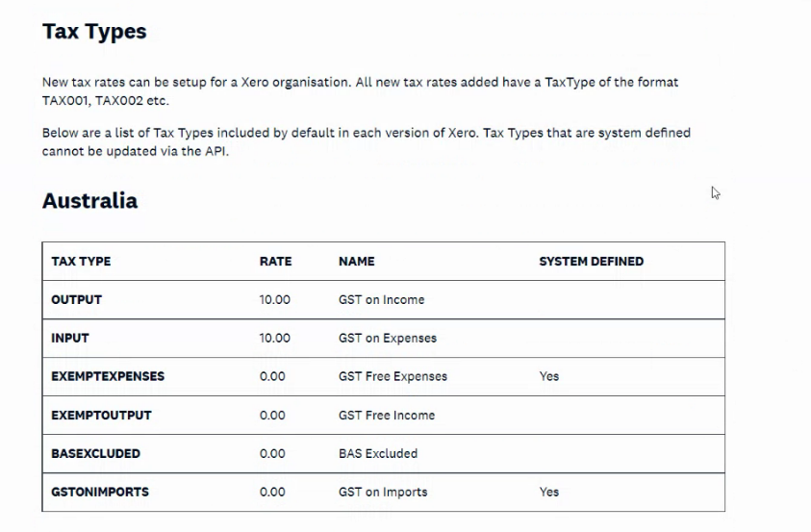Click the Tax Types page heading

tap(94, 32)
